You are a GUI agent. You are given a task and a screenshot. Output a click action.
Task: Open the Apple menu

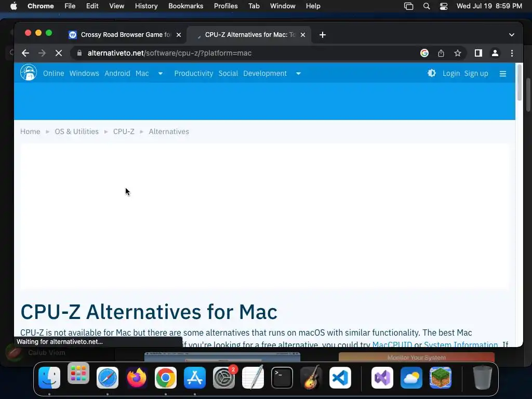click(14, 6)
